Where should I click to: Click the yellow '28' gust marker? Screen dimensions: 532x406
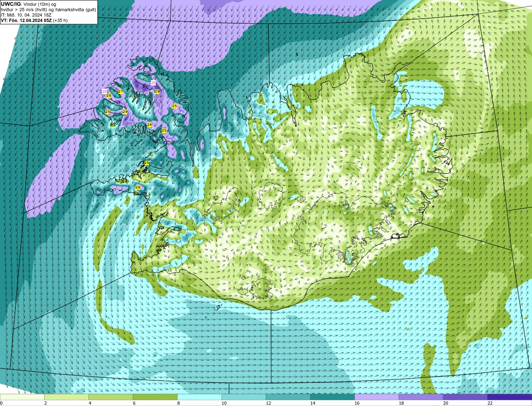point(109,96)
